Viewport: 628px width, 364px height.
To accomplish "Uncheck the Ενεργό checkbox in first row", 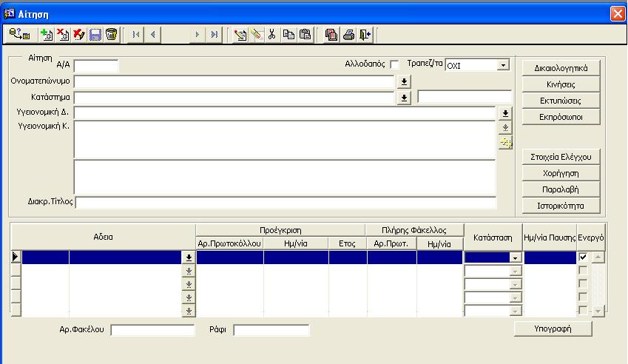I will click(x=583, y=257).
